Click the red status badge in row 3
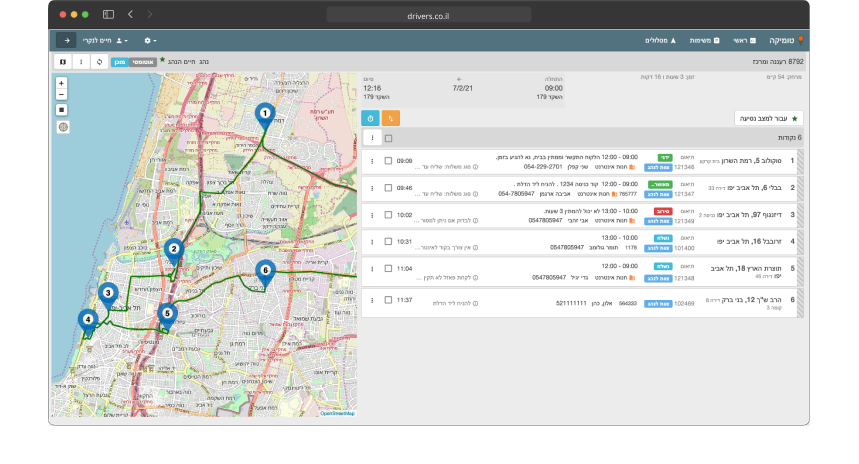Screen dimensions: 859x464 point(663,211)
